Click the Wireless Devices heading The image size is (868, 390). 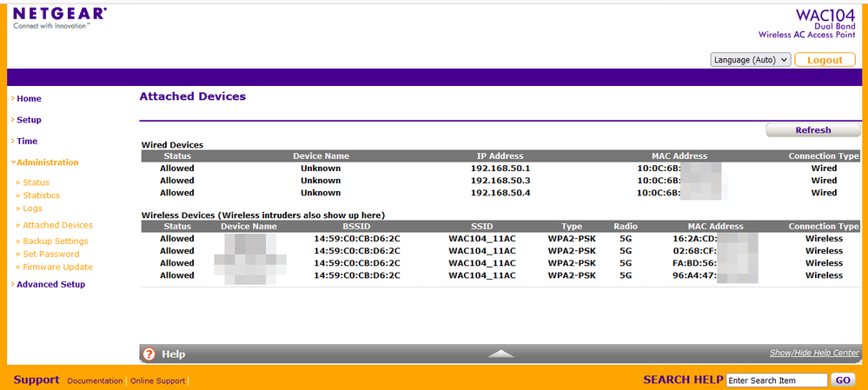point(263,215)
